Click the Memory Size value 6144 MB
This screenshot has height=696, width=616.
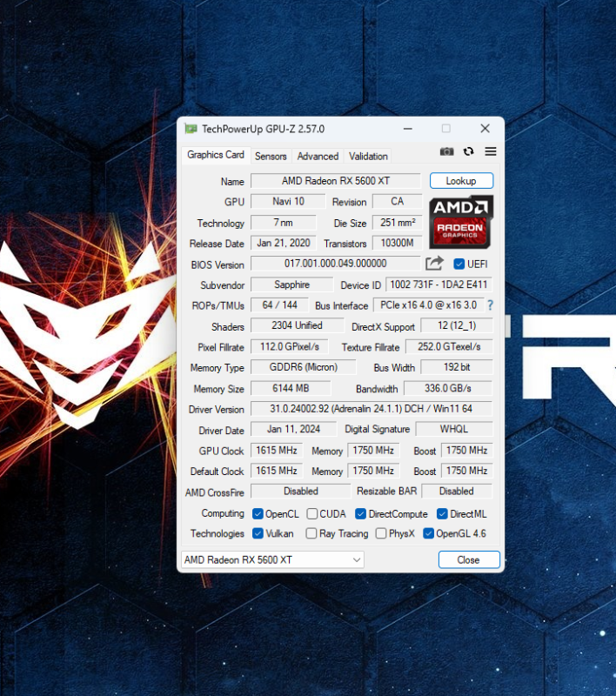(x=291, y=388)
